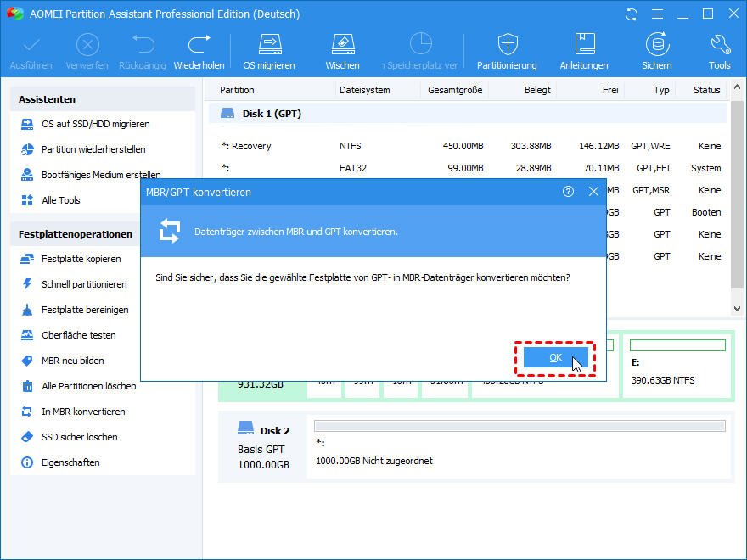Click the Partition column header

[x=237, y=90]
